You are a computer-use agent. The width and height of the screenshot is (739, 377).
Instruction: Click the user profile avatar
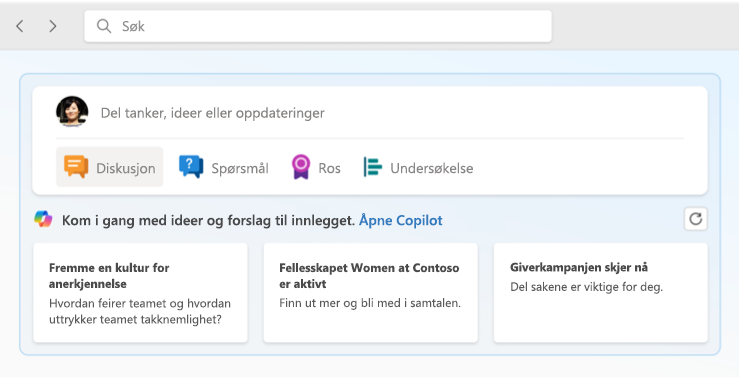(x=72, y=112)
